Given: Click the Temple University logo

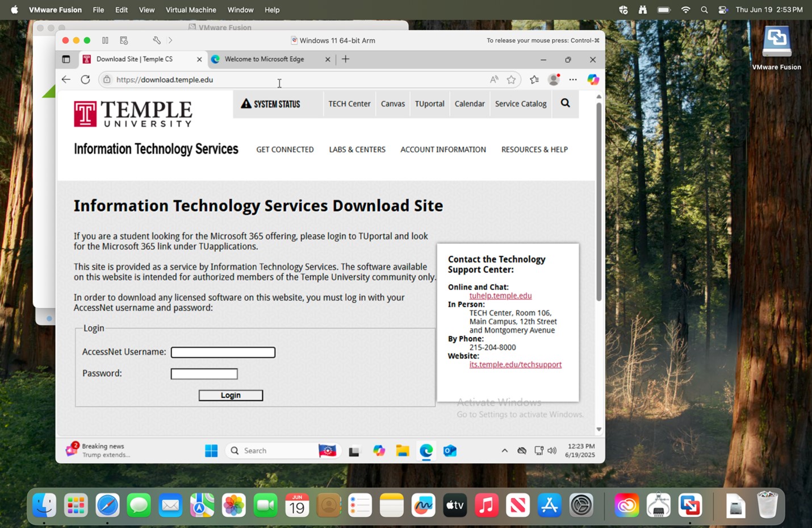Looking at the screenshot, I should point(133,114).
